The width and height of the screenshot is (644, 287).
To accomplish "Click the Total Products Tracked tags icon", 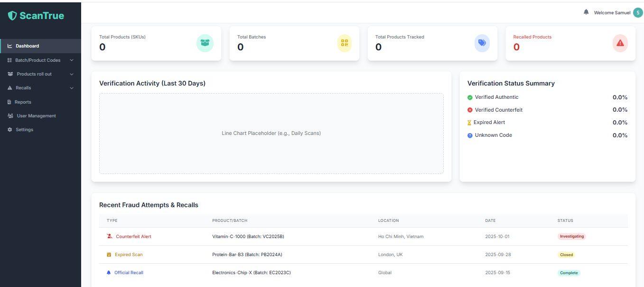I will pyautogui.click(x=482, y=43).
